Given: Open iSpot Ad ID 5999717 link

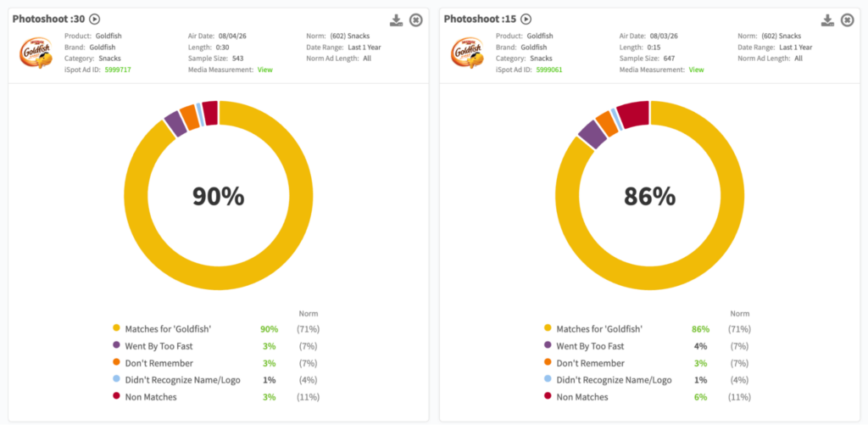Looking at the screenshot, I should coord(118,70).
